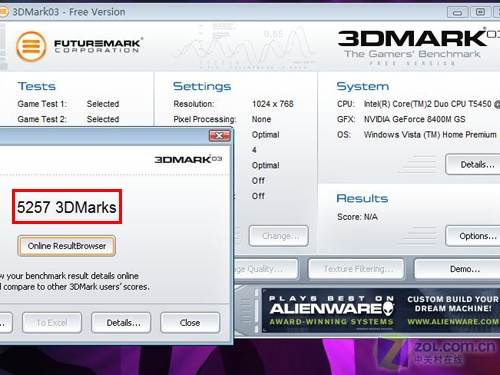Click the Close button in score dialog
Image resolution: width=500 pixels, height=375 pixels.
[190, 323]
